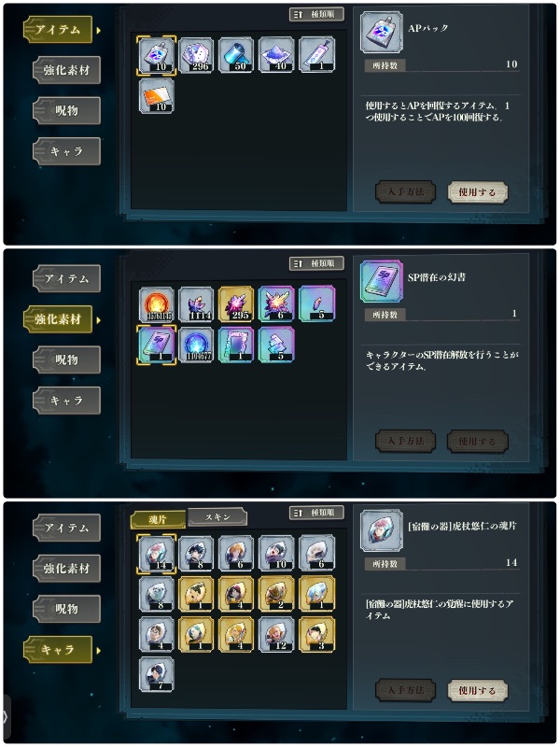Select the fire orb enhancement material

[157, 304]
